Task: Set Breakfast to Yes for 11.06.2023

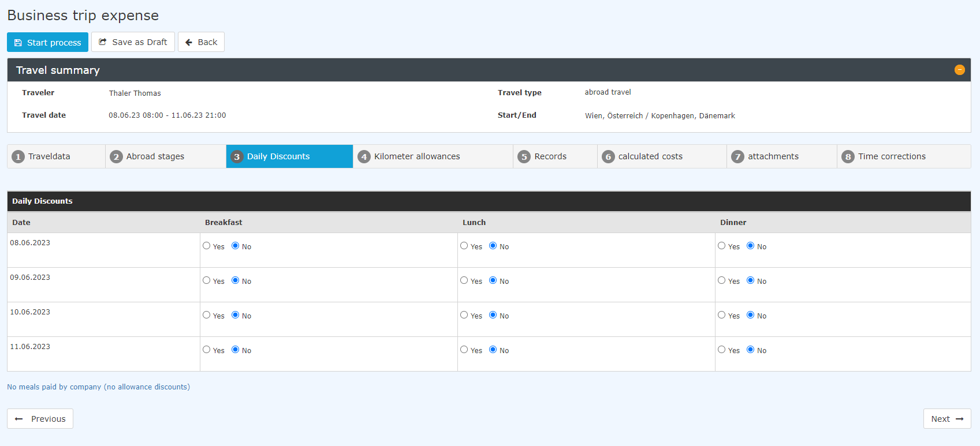Action: coord(207,350)
